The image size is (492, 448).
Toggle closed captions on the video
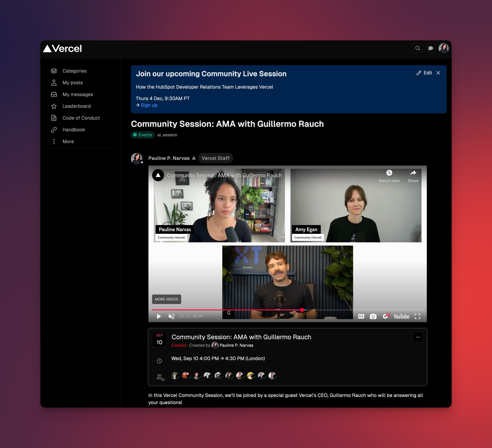(x=361, y=316)
